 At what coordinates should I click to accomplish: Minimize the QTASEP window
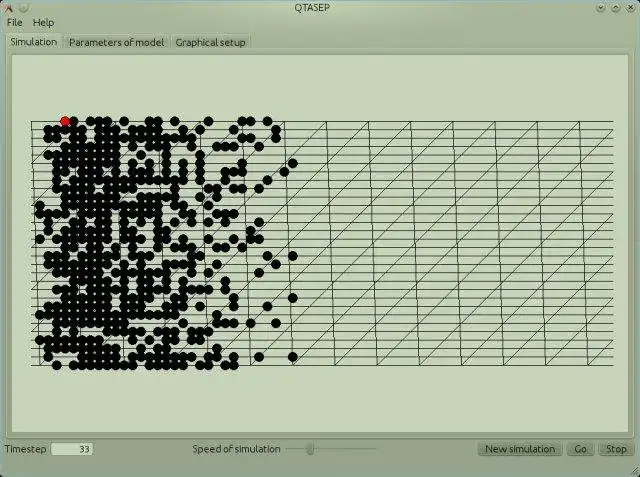(x=600, y=7)
